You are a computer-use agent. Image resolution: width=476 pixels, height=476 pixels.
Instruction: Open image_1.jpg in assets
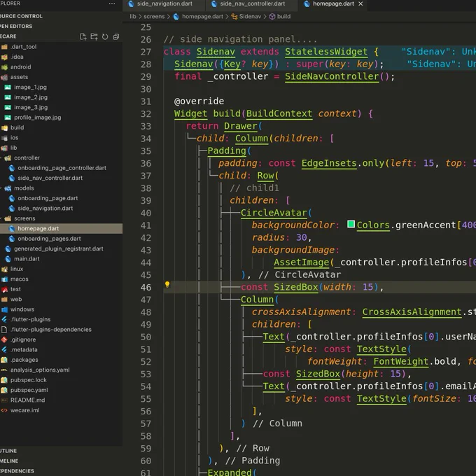(61, 87)
